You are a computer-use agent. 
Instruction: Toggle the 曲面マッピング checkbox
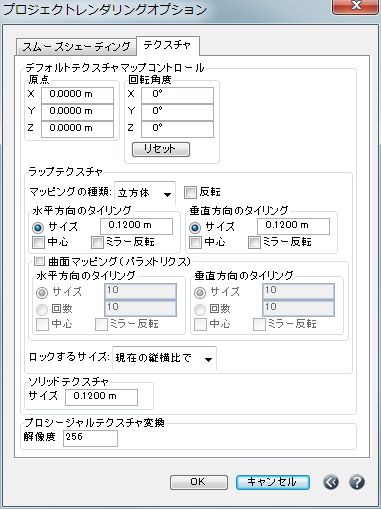point(39,261)
